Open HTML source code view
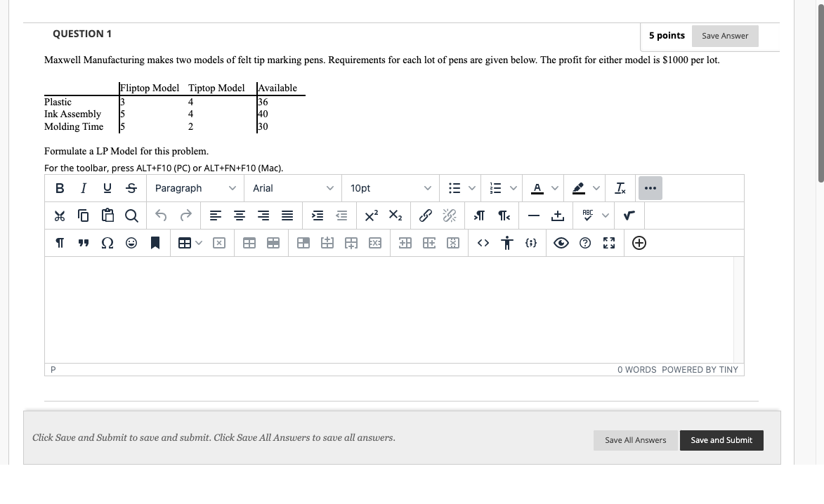The image size is (824, 504). click(483, 243)
